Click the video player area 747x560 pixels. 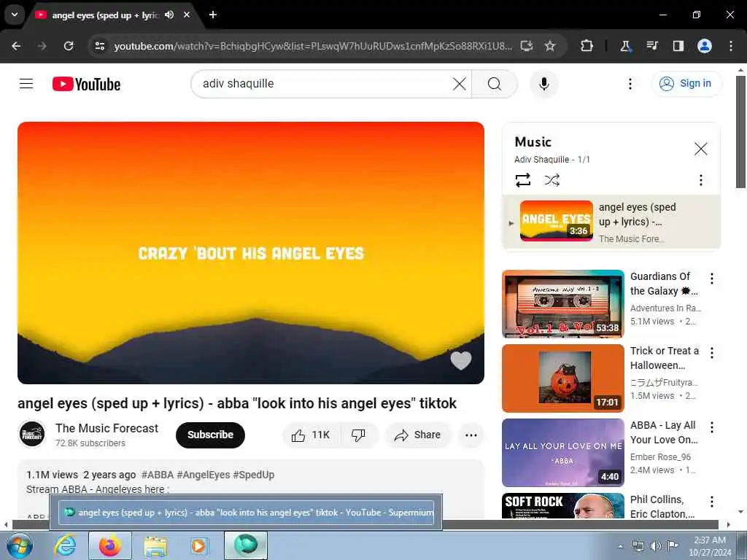pyautogui.click(x=251, y=253)
